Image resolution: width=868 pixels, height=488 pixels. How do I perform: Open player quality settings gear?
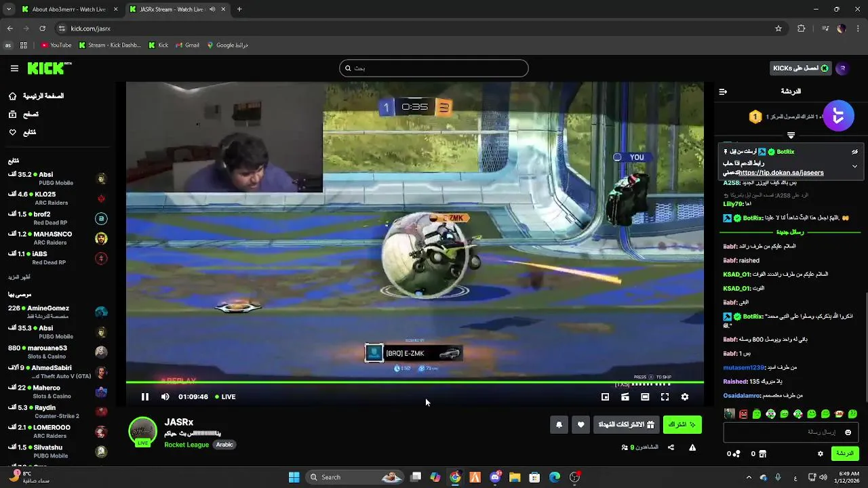pos(685,397)
